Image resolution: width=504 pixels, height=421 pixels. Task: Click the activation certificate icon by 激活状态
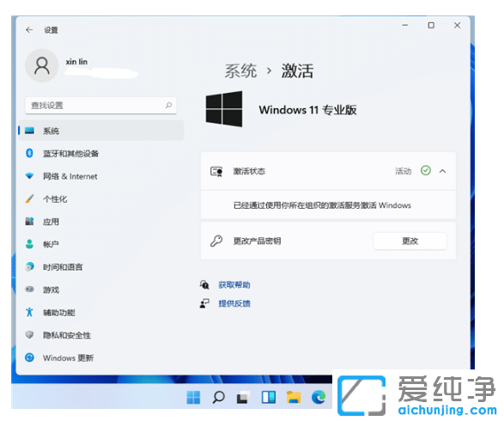[x=216, y=171]
